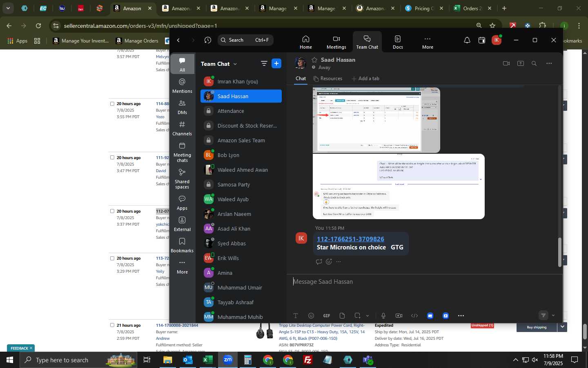Open Excel from the Windows taskbar

208,360
